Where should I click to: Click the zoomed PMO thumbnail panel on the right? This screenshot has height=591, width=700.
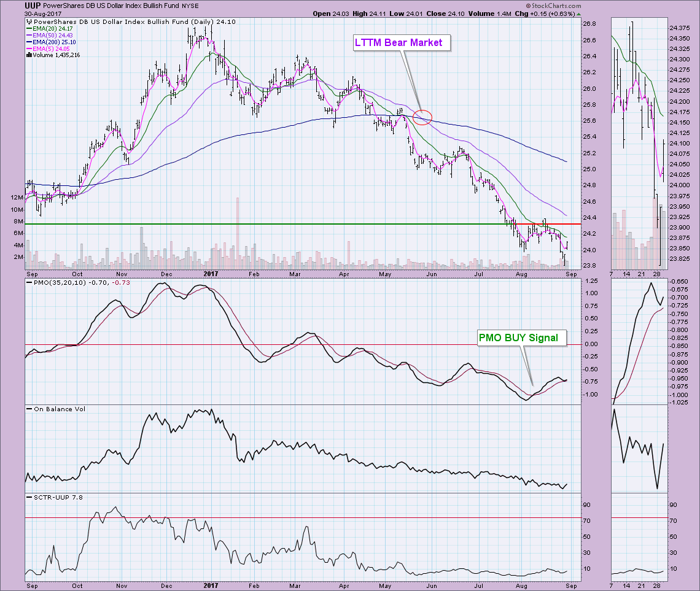coord(639,341)
